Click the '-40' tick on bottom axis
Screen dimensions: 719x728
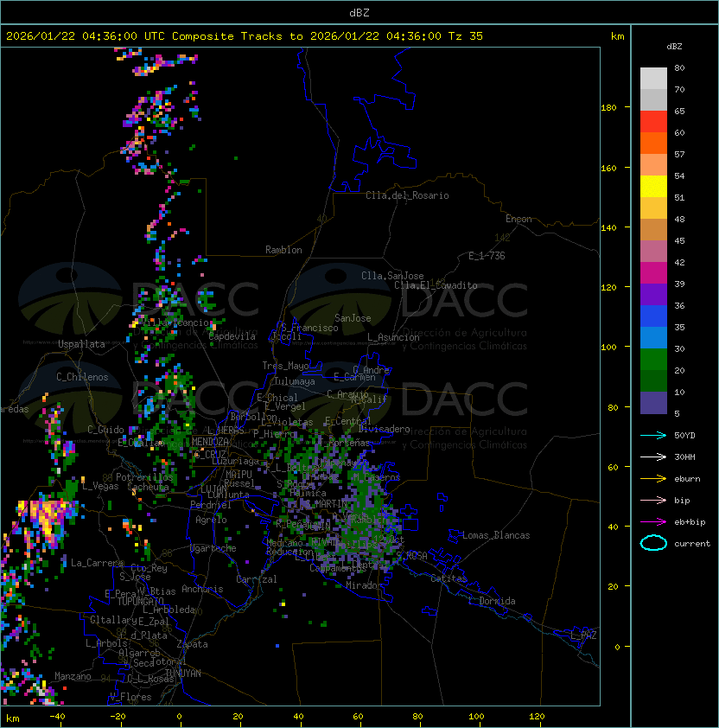[x=57, y=717]
